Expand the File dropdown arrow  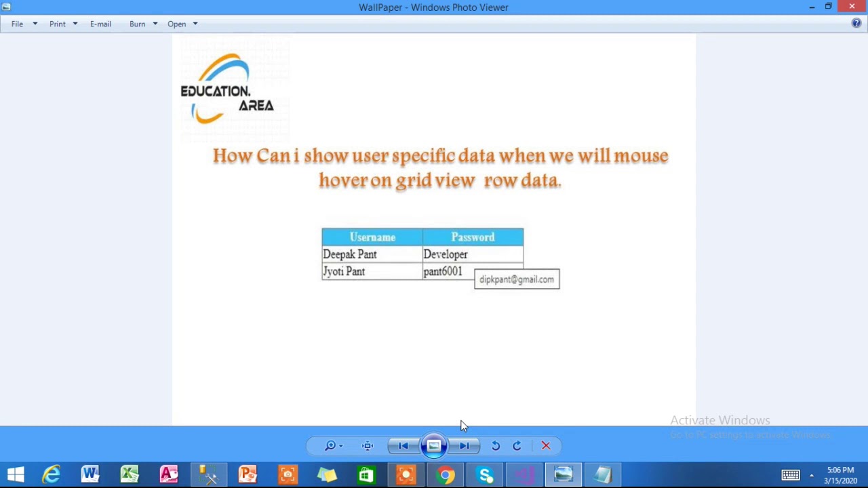pos(35,24)
